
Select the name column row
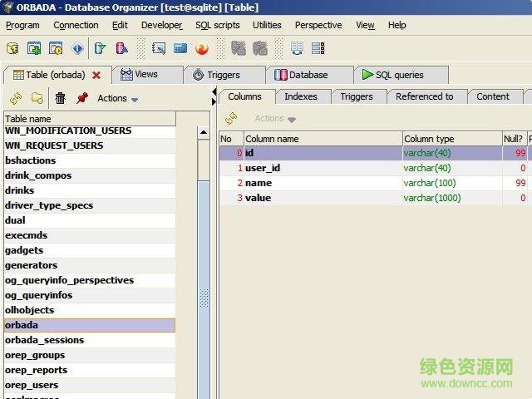pos(376,183)
